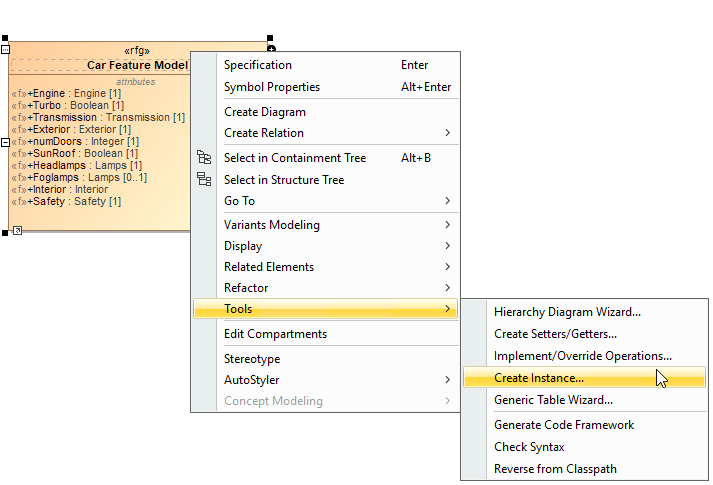The height and width of the screenshot is (485, 713).
Task: Open the Display submenu
Action: pyautogui.click(x=447, y=246)
